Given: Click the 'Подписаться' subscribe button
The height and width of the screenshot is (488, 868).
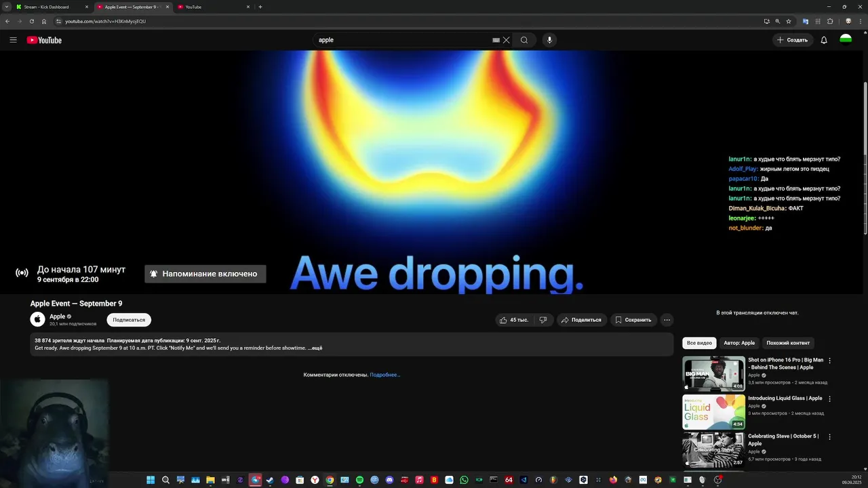Looking at the screenshot, I should pos(129,320).
